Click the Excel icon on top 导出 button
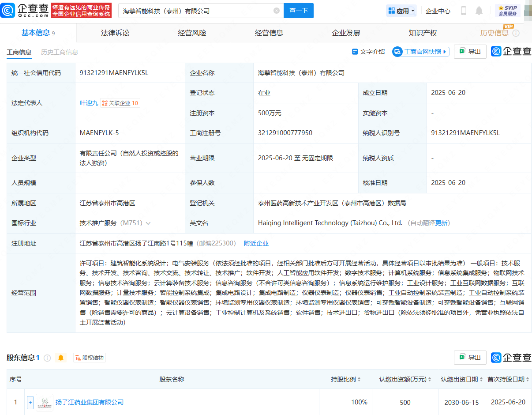 462,52
